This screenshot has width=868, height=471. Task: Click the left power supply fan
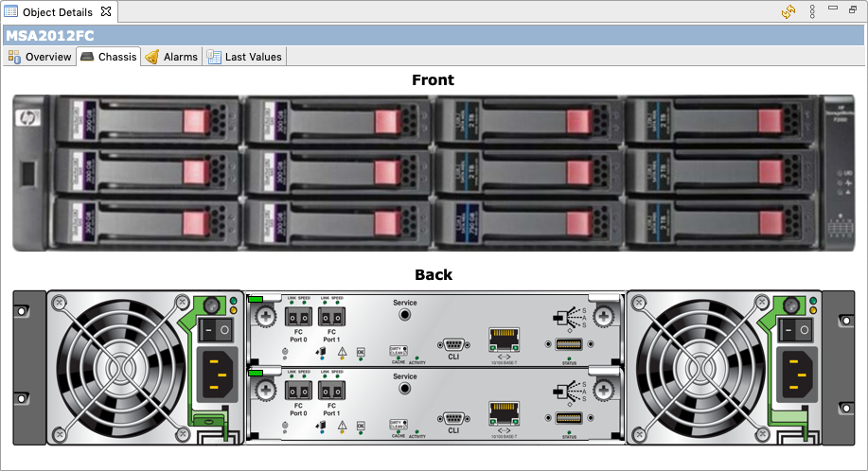121,368
